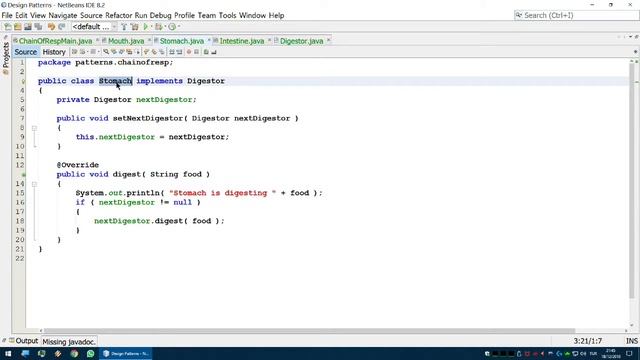Viewport: 640px width, 360px height.
Task: Click the Undo arrow icon
Action: pos(51,27)
